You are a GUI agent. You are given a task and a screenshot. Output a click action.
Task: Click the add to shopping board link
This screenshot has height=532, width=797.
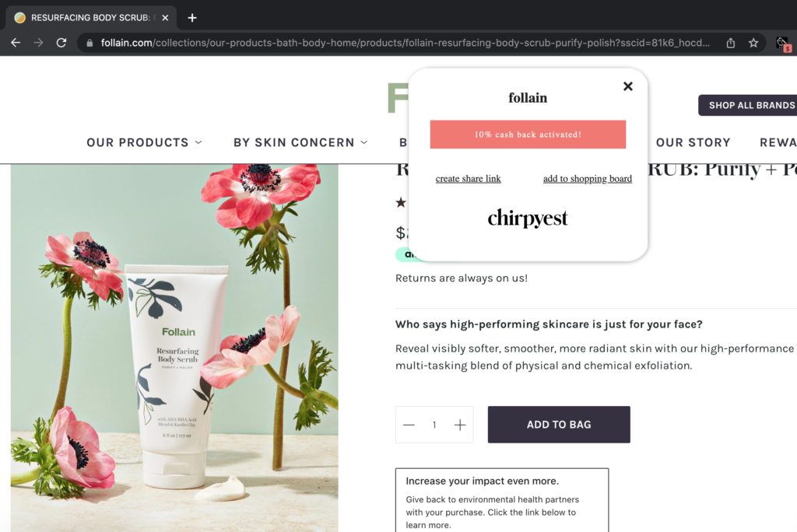click(588, 178)
